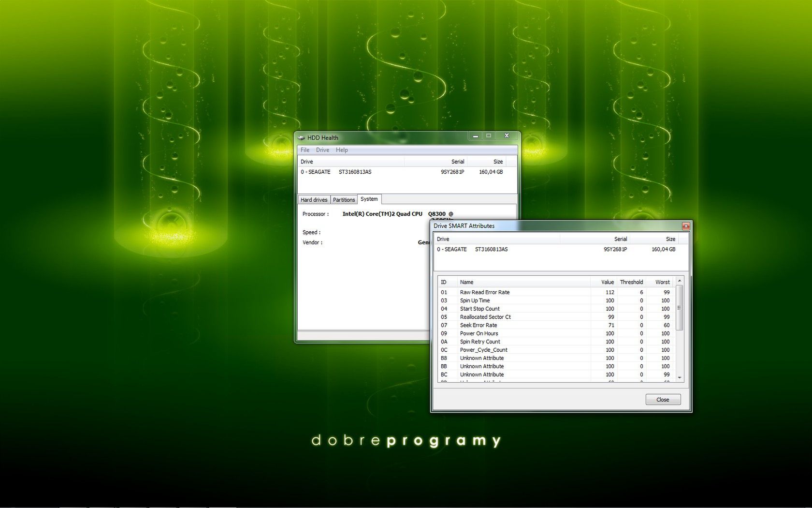Screen dimensions: 812x508
Task: Select the B8 Unknown Attribute row
Action: click(x=556, y=358)
